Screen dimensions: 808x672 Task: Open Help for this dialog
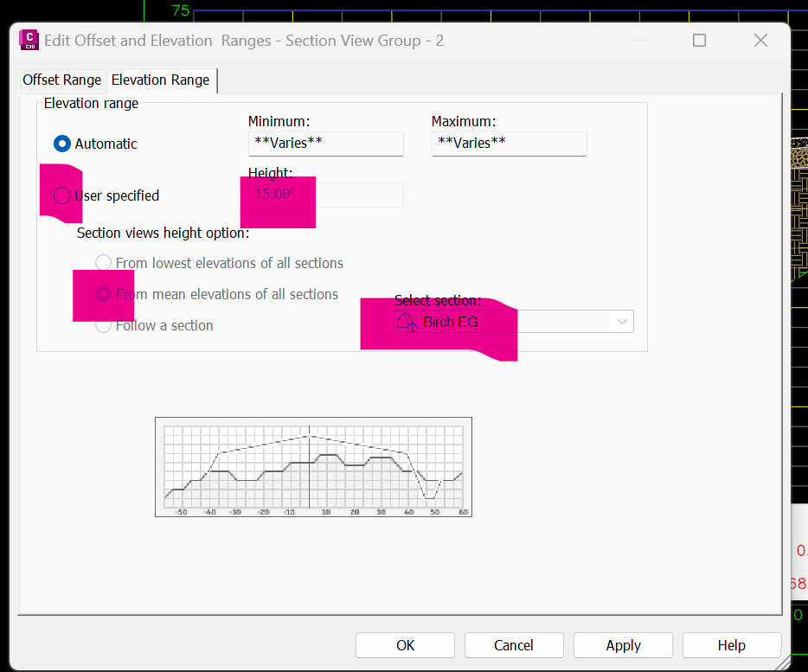[732, 645]
